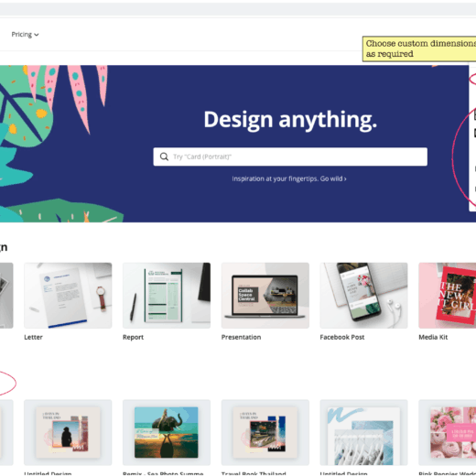This screenshot has width=476, height=476.
Task: Open the elephant sea photo design thumbnail
Action: tap(167, 432)
